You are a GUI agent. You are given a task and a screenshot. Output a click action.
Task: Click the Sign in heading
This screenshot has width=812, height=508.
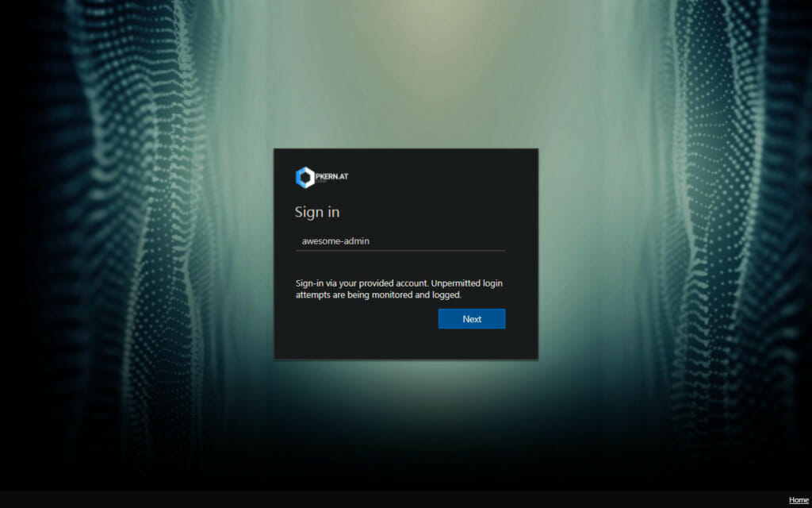coord(316,212)
